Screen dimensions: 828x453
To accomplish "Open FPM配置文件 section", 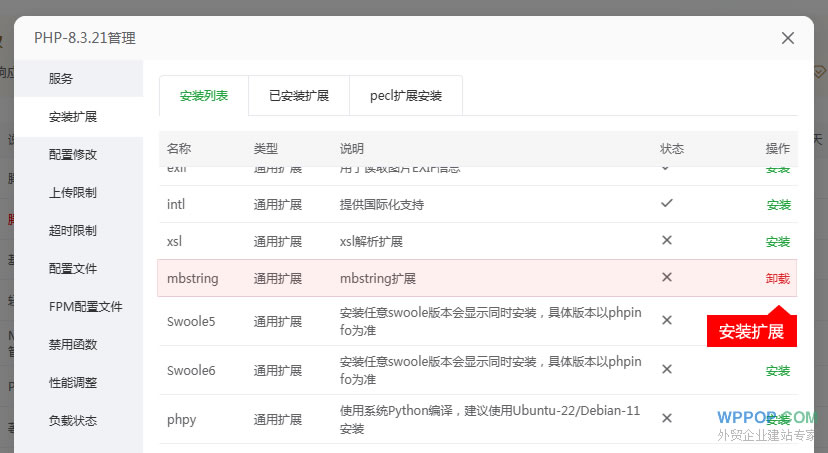I will pos(79,307).
